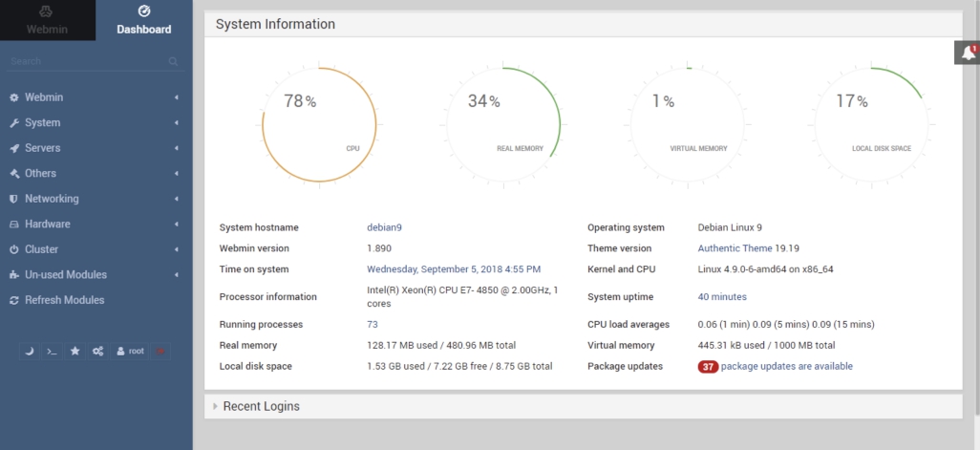Click the arrow beside Webmin
The image size is (980, 450).
(177, 97)
